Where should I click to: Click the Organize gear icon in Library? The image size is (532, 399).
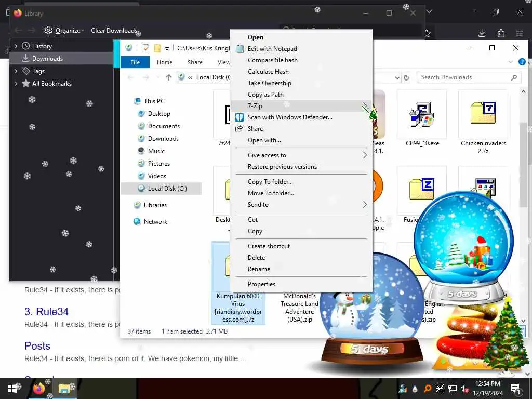48,30
